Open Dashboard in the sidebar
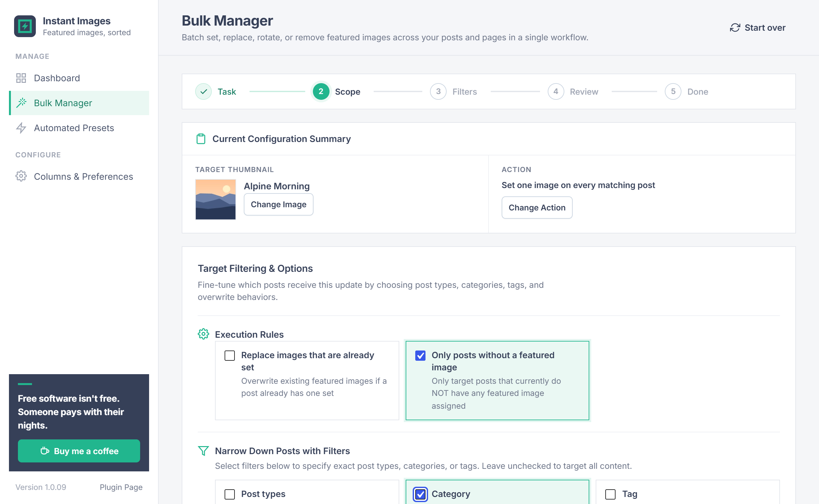 pos(79,78)
